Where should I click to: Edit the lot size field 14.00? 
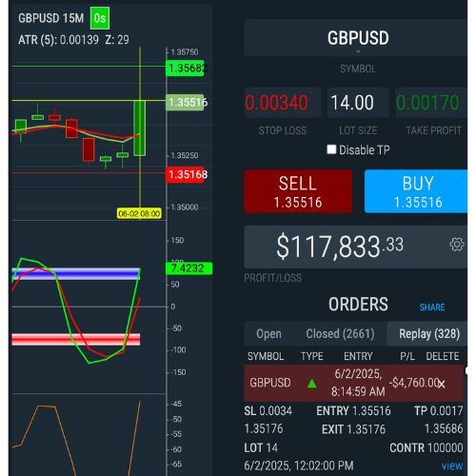pyautogui.click(x=358, y=103)
